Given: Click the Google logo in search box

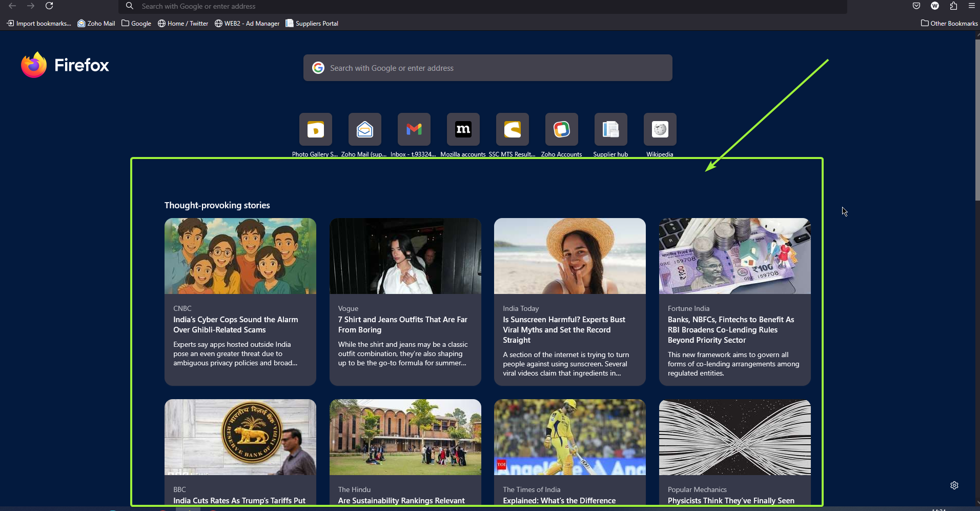Looking at the screenshot, I should pos(318,68).
